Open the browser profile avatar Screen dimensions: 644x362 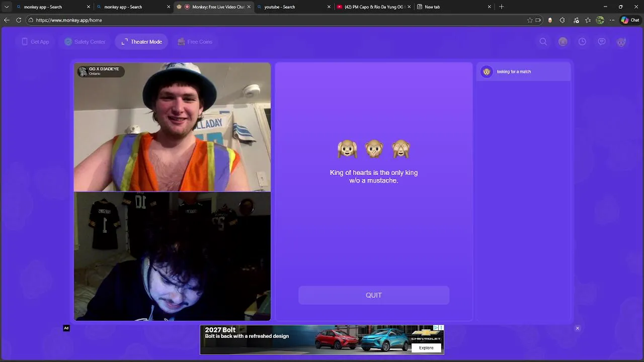pos(600,20)
